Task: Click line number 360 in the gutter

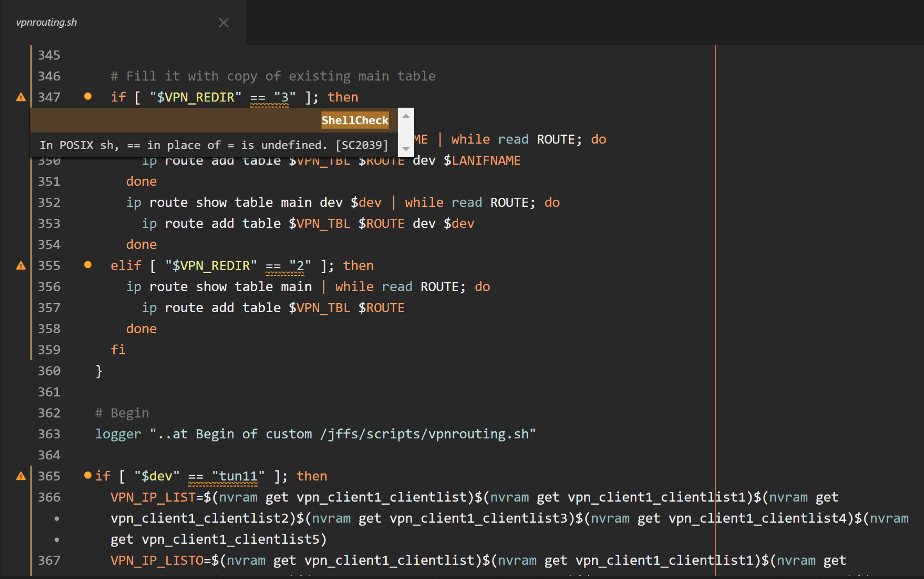Action: click(49, 371)
